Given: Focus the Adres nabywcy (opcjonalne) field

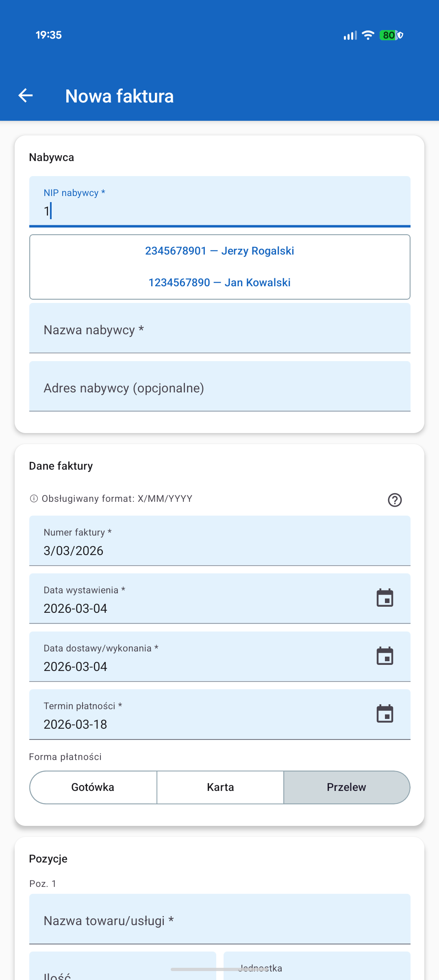Looking at the screenshot, I should pos(220,386).
